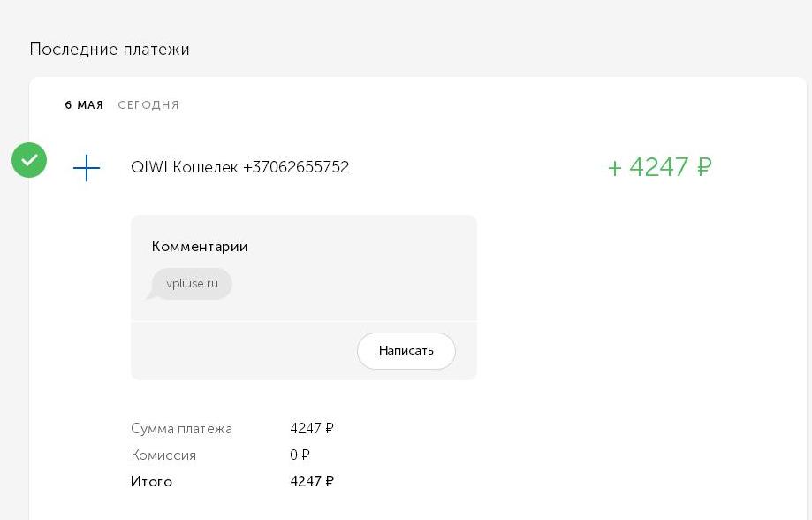Screen dimensions: 812x520
Task: Click the Комментарии section header
Action: click(x=200, y=246)
